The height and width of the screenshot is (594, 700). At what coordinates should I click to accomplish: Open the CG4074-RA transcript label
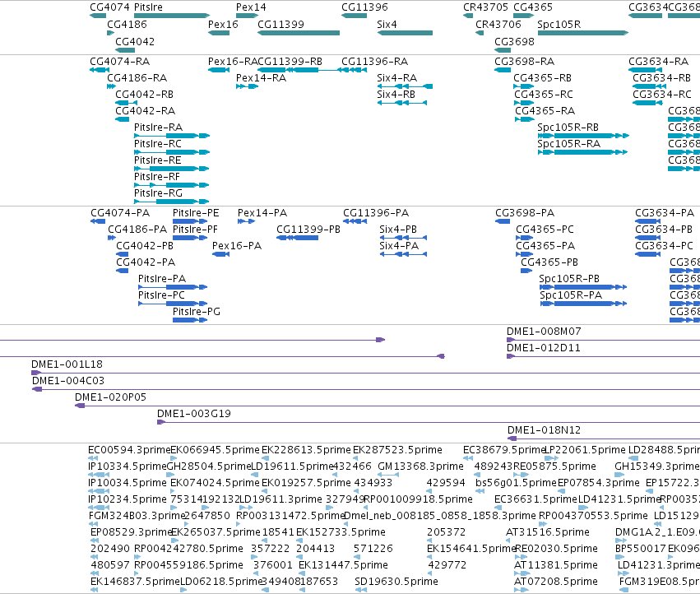tap(119, 62)
